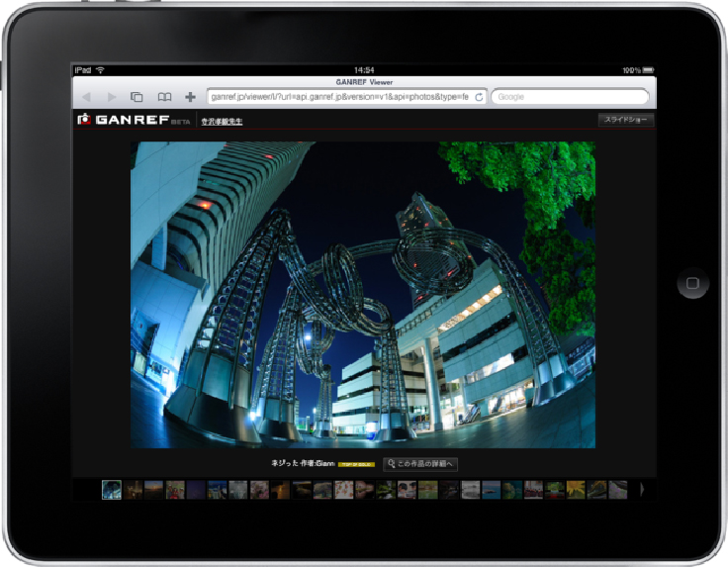Image resolution: width=728 pixels, height=567 pixels.
Task: Tap the Safari back arrow
Action: [86, 97]
